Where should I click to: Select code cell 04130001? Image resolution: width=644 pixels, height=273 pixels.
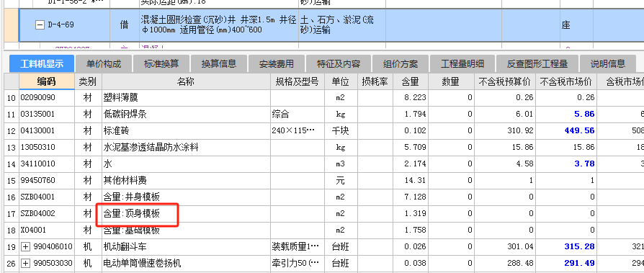tap(46, 131)
